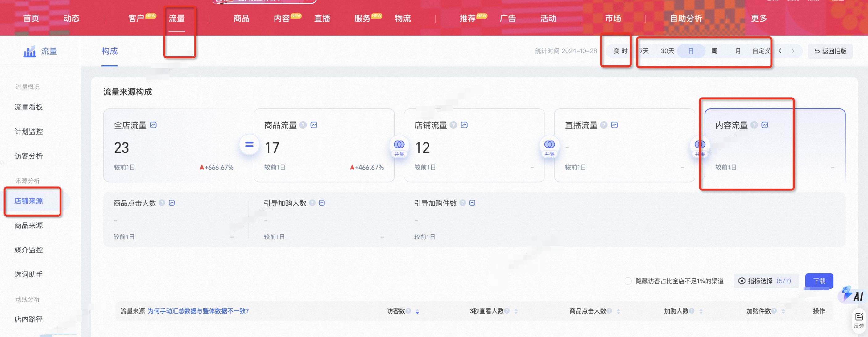Click help icon in 访客数 column header
Viewport: 868px width, 337px height.
(408, 311)
